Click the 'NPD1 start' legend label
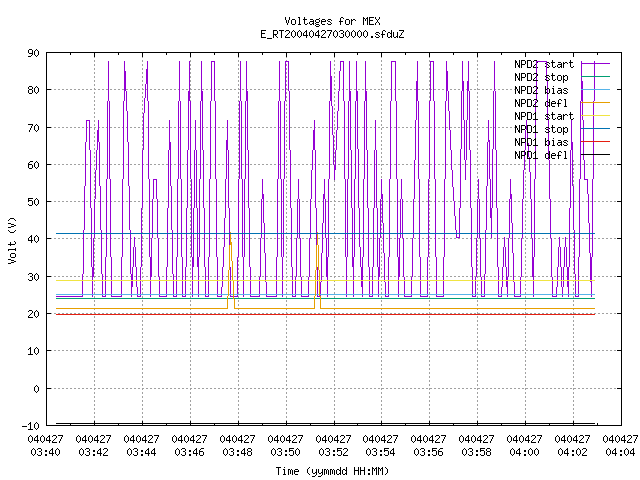 click(x=544, y=116)
